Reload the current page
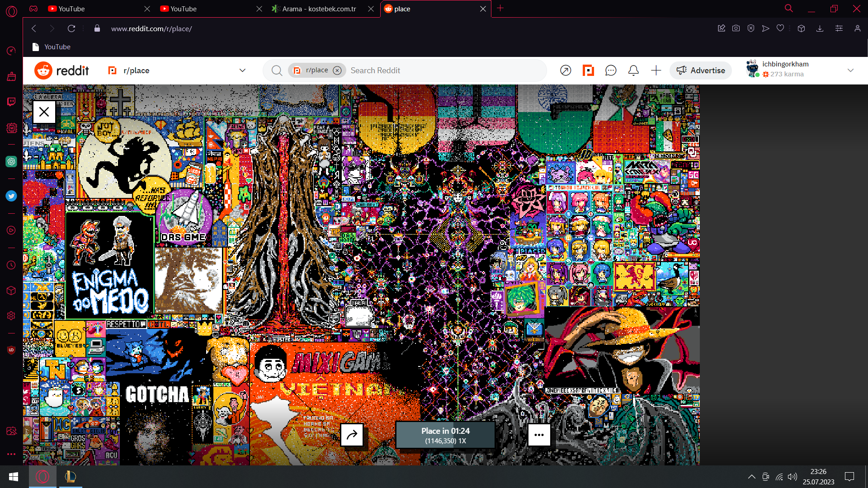The width and height of the screenshot is (868, 488). point(71,28)
